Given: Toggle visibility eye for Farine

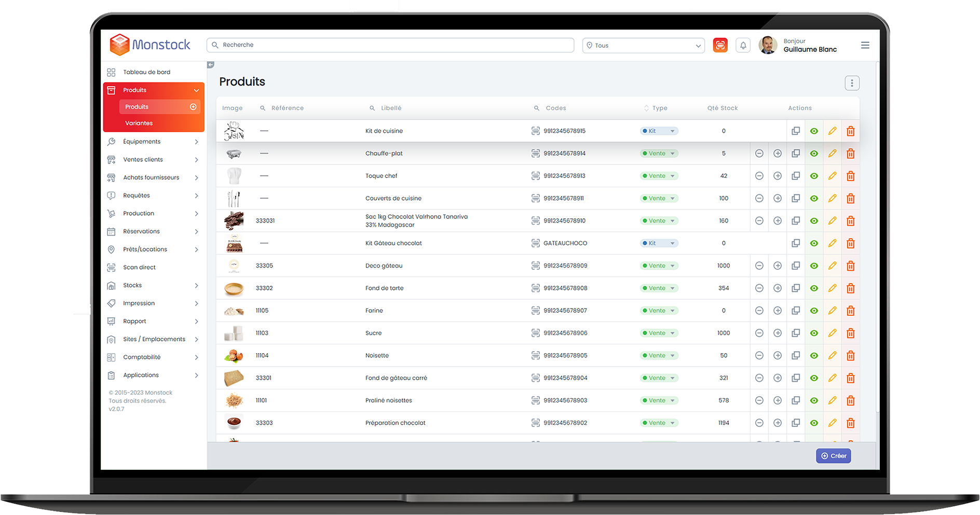Looking at the screenshot, I should (814, 311).
